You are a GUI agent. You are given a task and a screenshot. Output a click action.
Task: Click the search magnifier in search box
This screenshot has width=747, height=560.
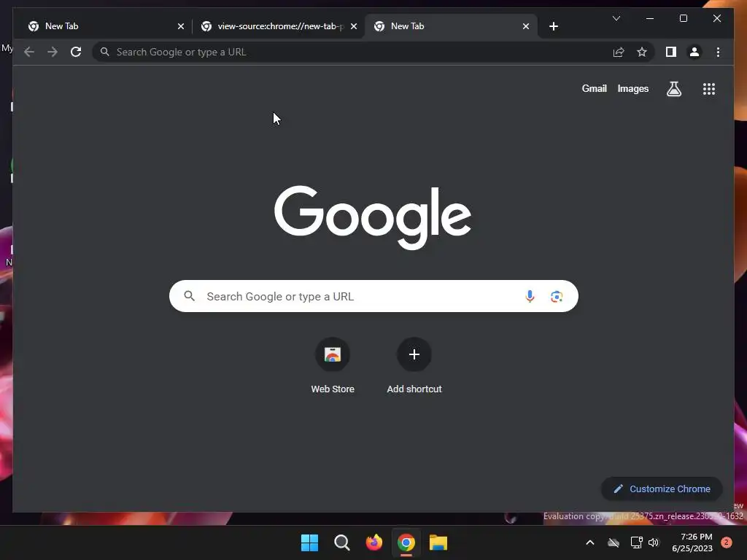[190, 296]
